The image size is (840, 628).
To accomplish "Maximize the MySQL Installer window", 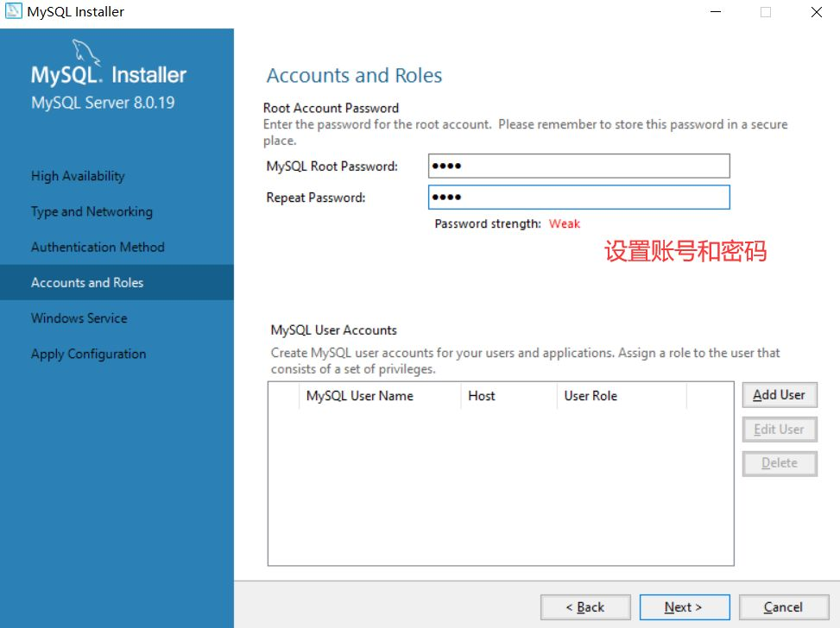I will point(766,12).
